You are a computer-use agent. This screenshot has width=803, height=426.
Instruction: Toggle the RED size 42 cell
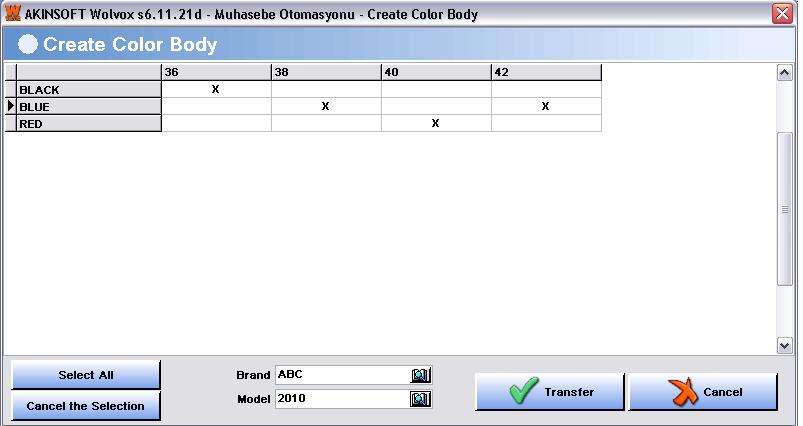click(546, 123)
